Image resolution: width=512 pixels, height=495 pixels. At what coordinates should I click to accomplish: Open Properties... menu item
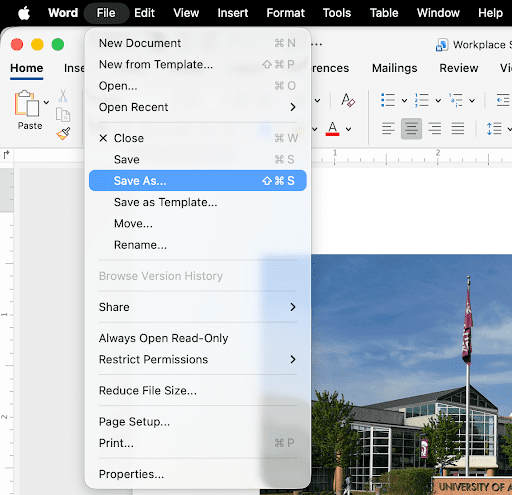tap(198, 474)
